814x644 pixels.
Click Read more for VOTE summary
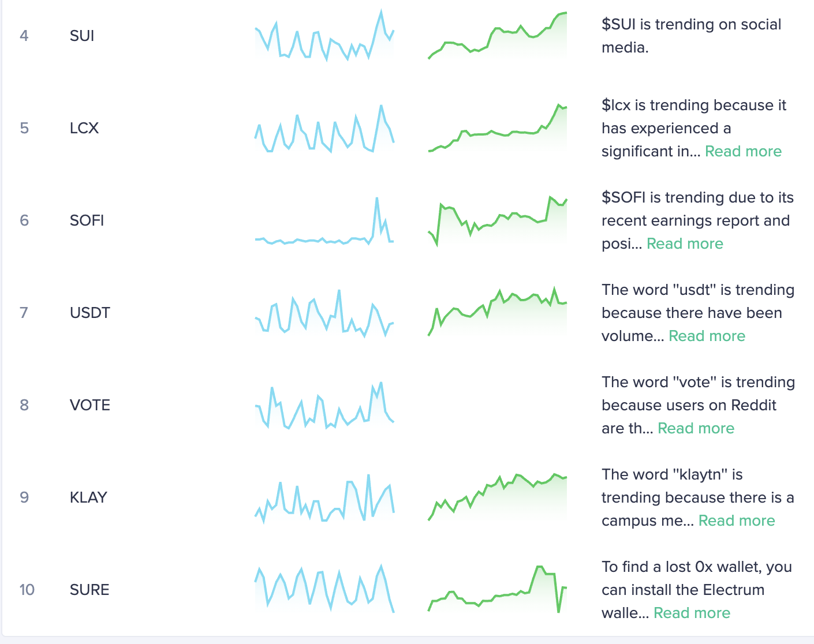point(696,428)
